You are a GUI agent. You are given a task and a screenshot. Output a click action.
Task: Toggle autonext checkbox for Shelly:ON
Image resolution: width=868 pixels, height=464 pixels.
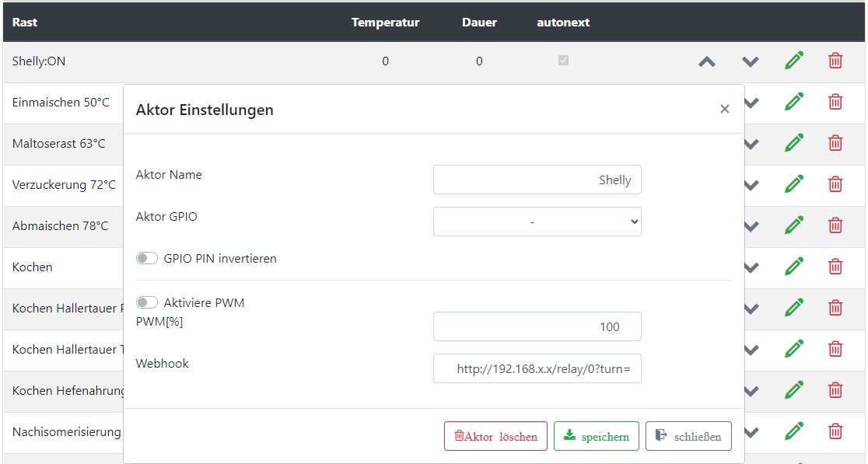click(563, 61)
